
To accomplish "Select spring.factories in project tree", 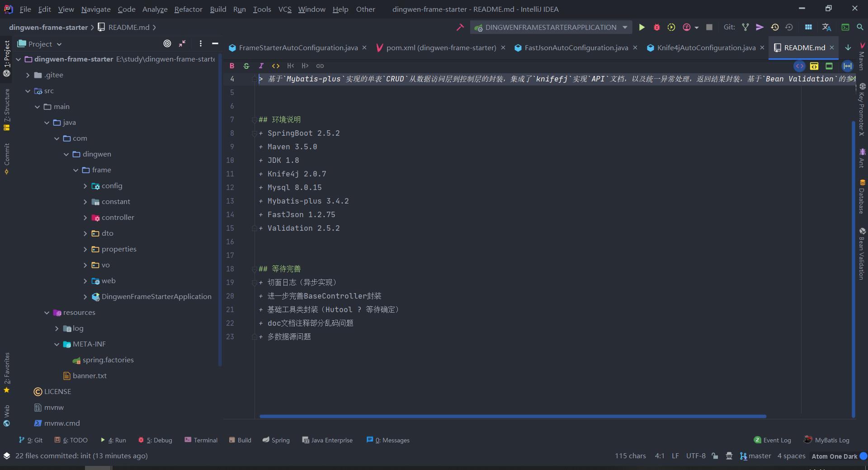I will 108,360.
